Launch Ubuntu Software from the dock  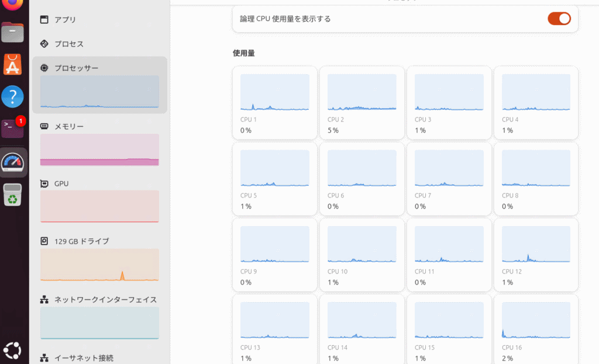click(x=13, y=64)
